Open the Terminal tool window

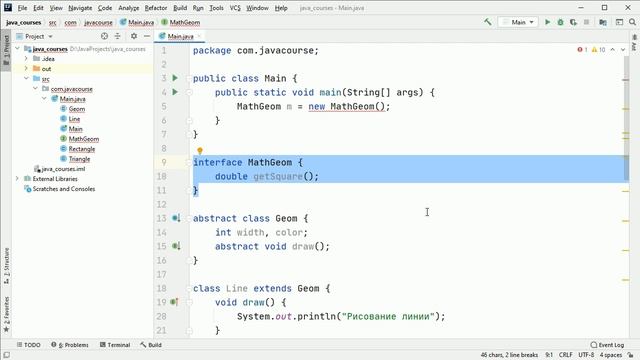[115, 345]
